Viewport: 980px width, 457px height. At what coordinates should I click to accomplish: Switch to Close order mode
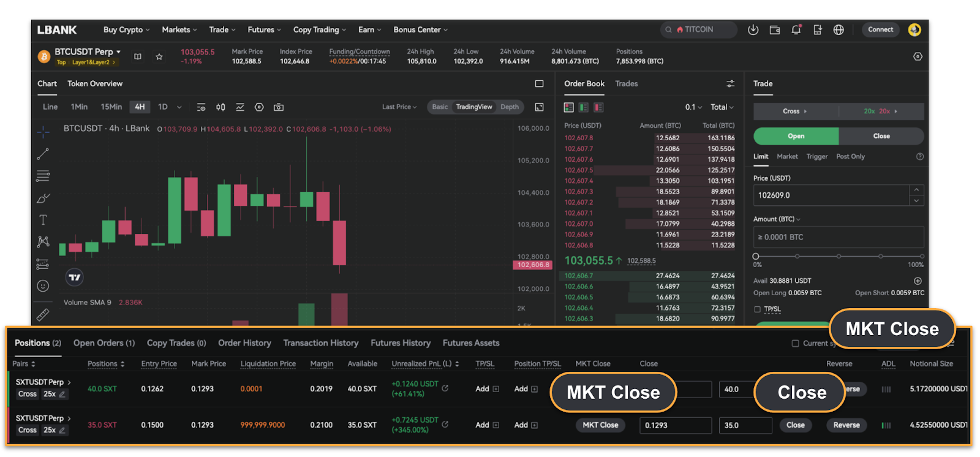881,136
